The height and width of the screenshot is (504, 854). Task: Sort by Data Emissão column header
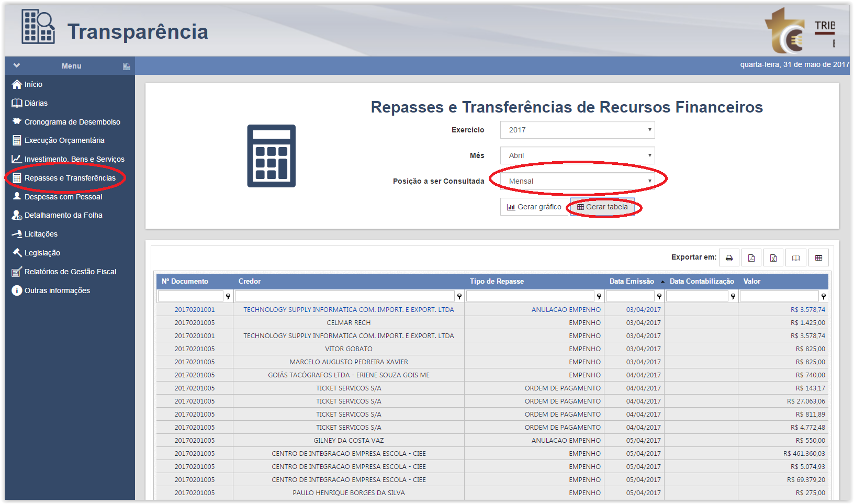pos(632,282)
